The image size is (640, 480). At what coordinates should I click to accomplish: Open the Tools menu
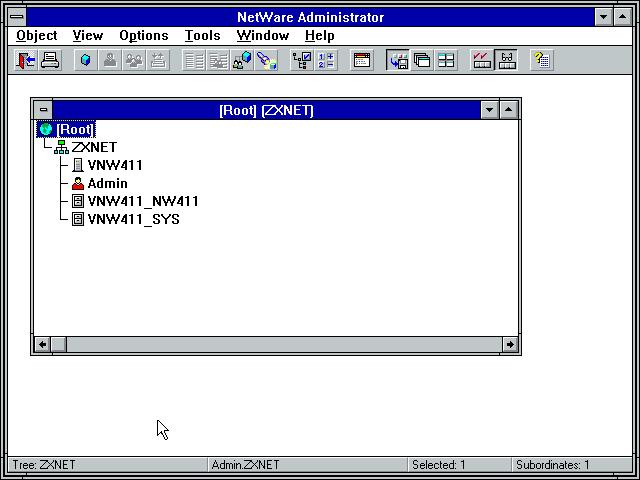pos(202,36)
